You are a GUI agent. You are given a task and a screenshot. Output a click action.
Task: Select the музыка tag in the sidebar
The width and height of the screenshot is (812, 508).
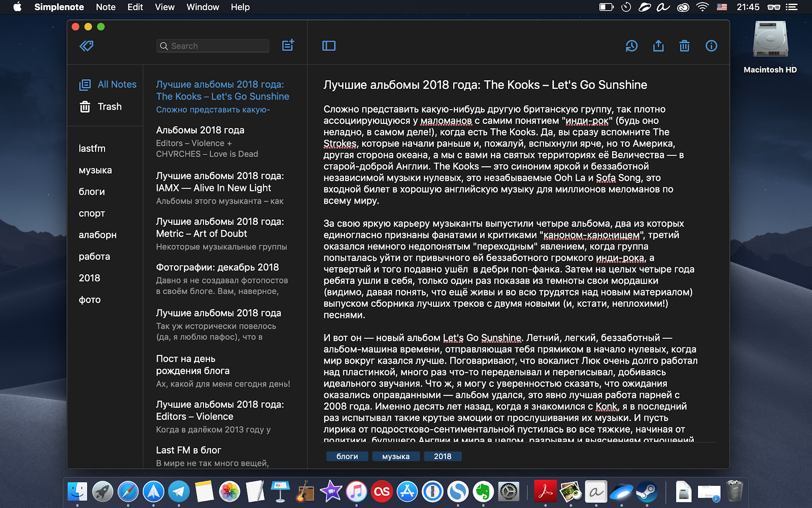coord(95,170)
